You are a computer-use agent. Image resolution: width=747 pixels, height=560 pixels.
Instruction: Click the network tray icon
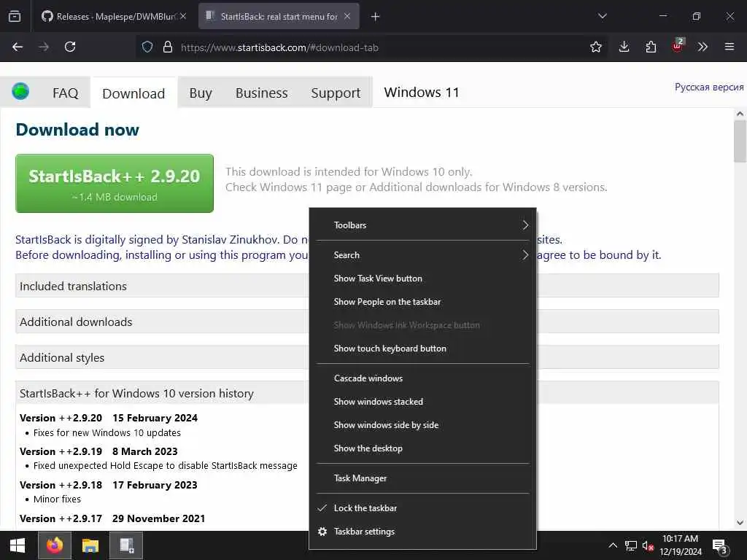[x=631, y=545]
